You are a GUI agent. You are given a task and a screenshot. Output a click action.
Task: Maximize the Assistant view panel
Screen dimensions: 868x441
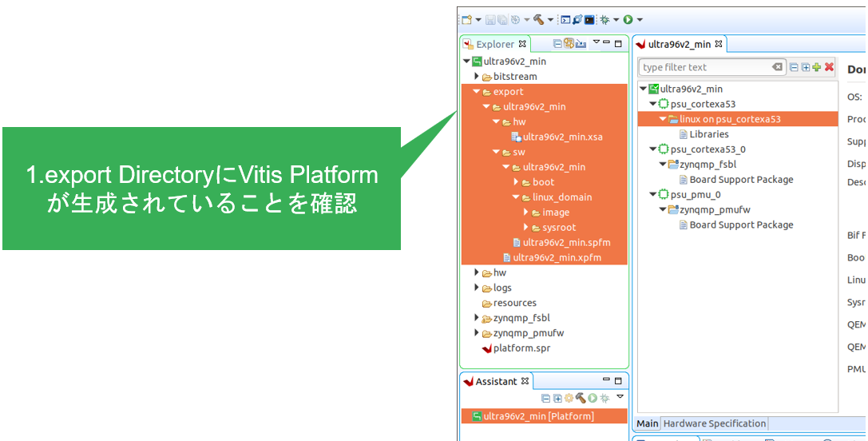[618, 381]
